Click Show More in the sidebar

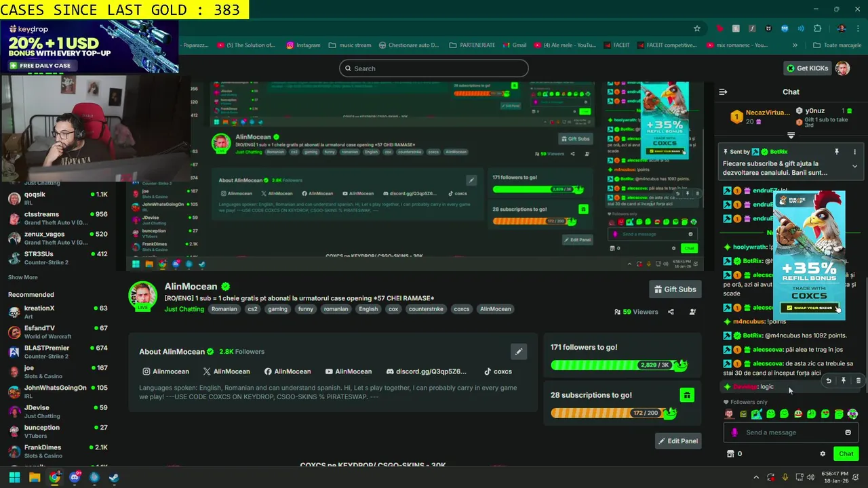click(x=23, y=277)
